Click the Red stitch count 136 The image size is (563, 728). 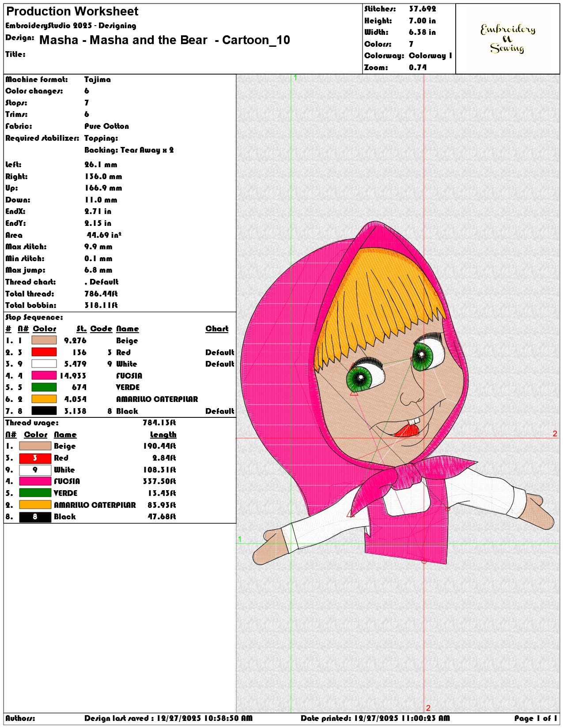tap(79, 353)
